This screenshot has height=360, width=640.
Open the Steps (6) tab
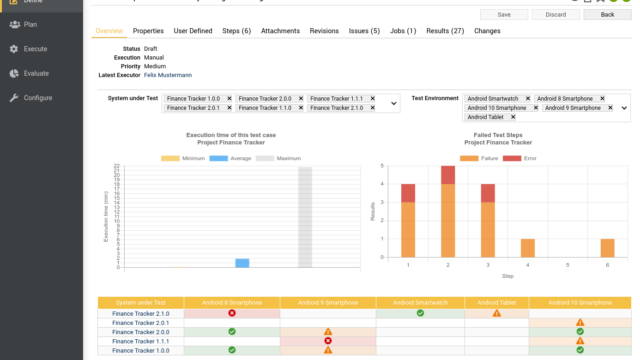[237, 31]
